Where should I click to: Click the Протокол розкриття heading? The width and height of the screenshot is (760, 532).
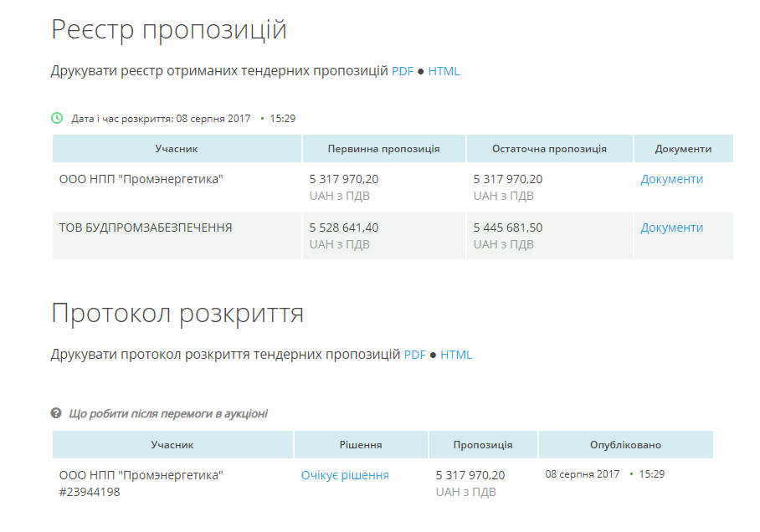[177, 314]
